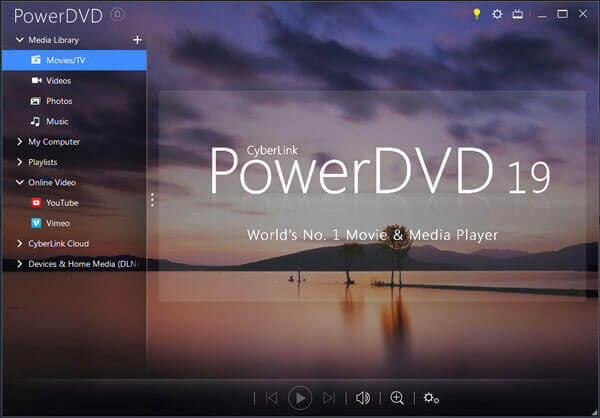Click the badge icon beside PowerDVD logo
Screen dimensions: 600x418
tap(117, 15)
